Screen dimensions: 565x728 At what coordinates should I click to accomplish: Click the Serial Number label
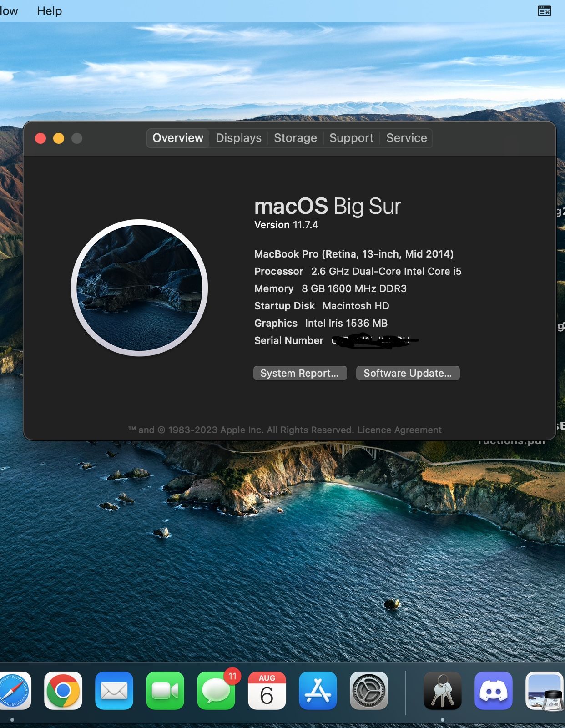coord(289,340)
